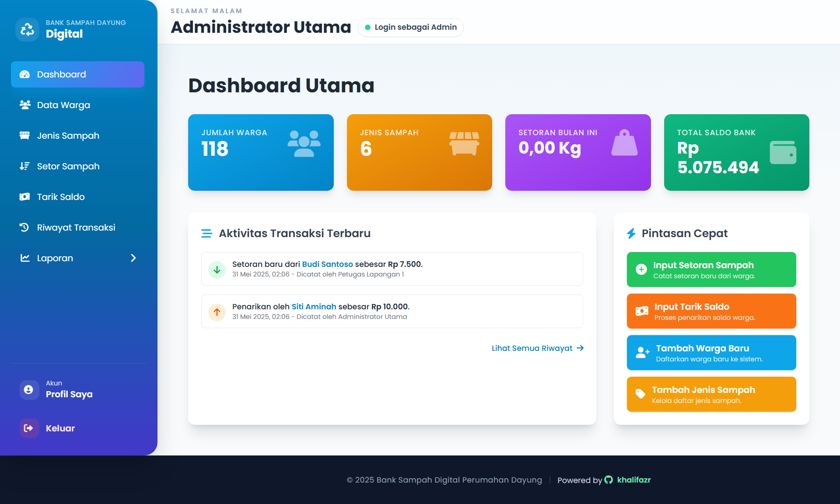
Task: Click the Siti Aminah name link
Action: click(314, 307)
